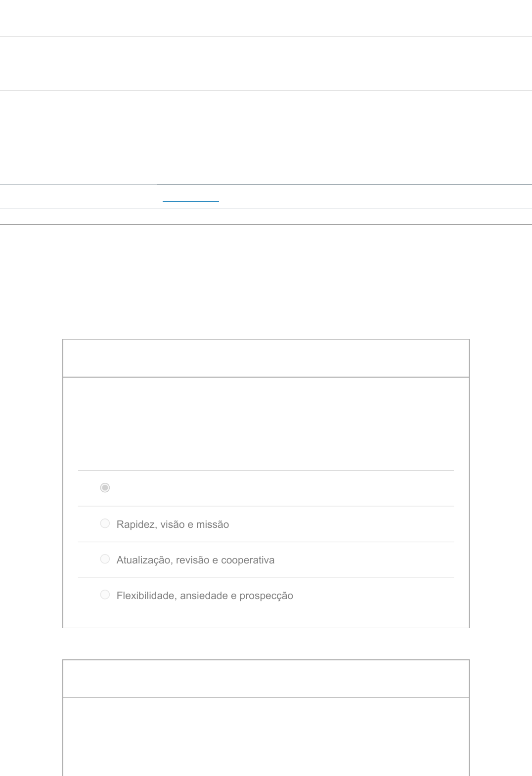The height and width of the screenshot is (776, 532).
Task: Click the 'Rapidez, visão e missão' answer text
Action: [x=173, y=524]
